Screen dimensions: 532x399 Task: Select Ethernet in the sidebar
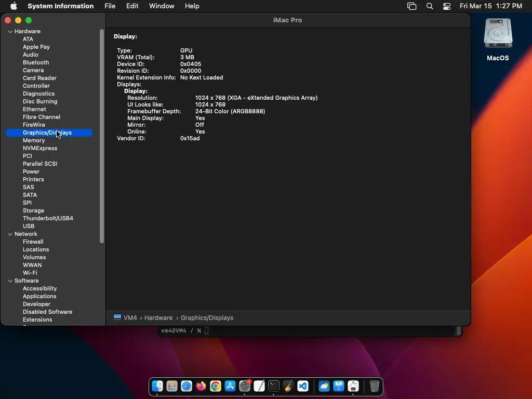coord(34,109)
